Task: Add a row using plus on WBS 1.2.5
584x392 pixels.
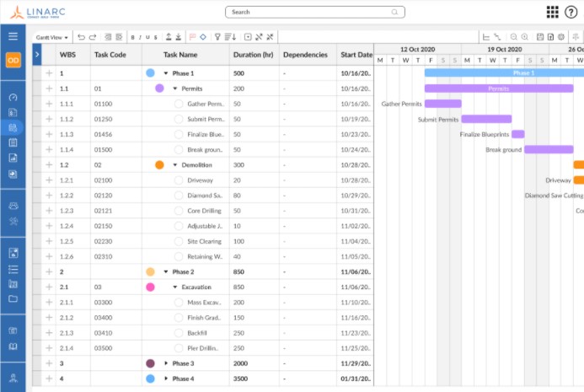Action: point(49,241)
